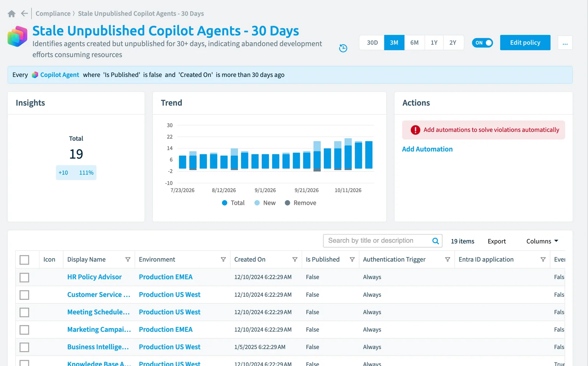Open Production EMEA for HR Policy Advisor

pyautogui.click(x=166, y=277)
